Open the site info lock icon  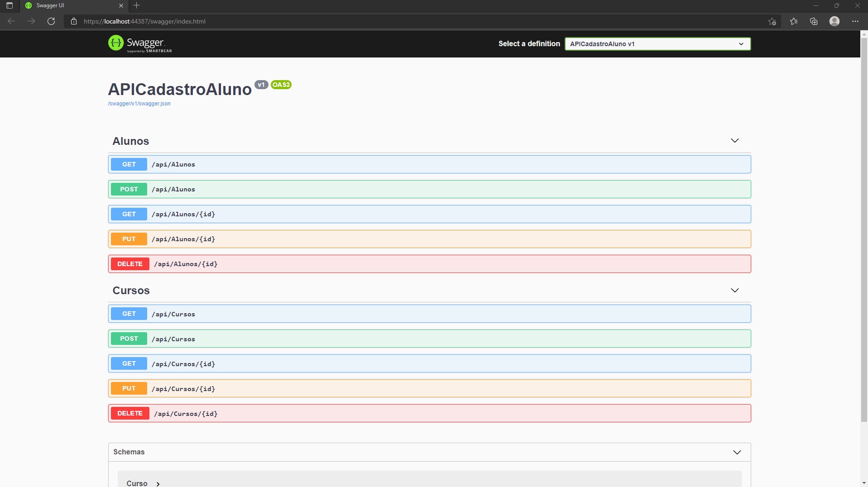(74, 21)
